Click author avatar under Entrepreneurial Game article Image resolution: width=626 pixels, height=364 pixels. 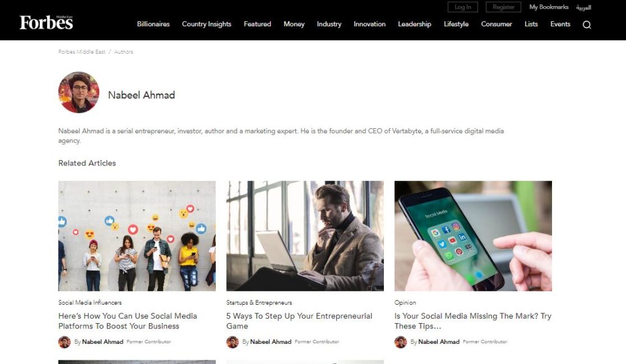point(232,341)
